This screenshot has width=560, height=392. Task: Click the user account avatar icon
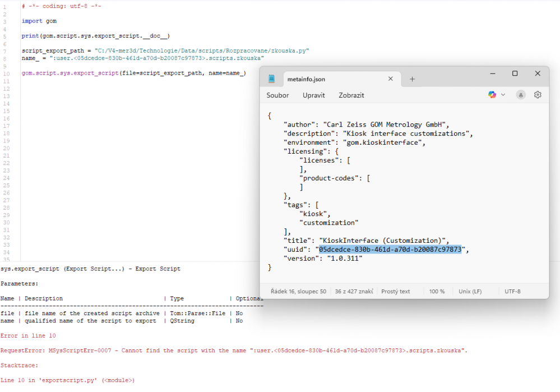pyautogui.click(x=521, y=95)
